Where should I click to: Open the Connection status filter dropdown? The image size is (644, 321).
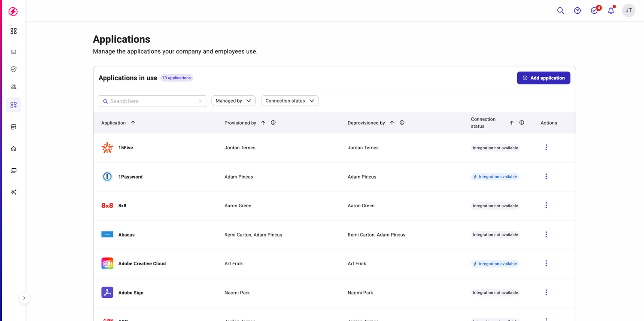[290, 100]
